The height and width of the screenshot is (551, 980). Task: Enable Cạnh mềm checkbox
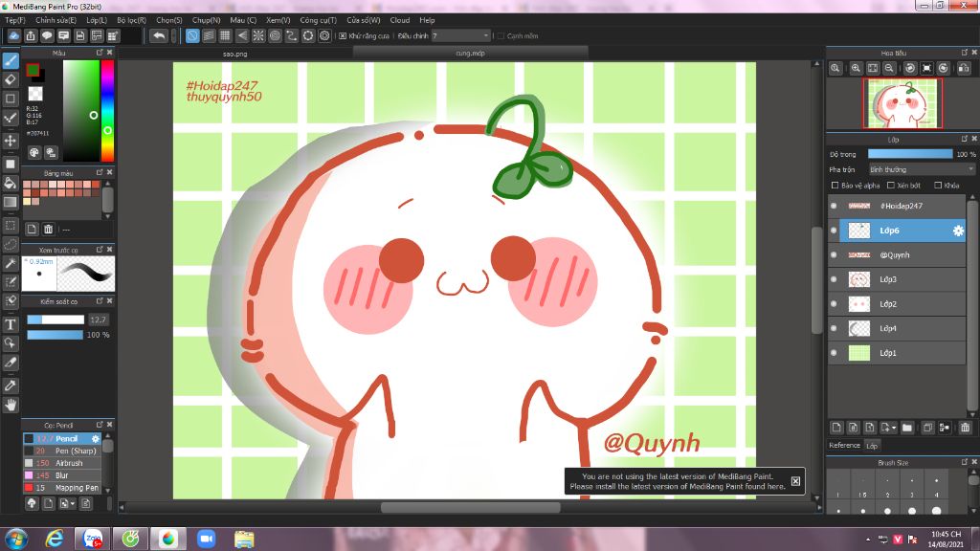501,36
